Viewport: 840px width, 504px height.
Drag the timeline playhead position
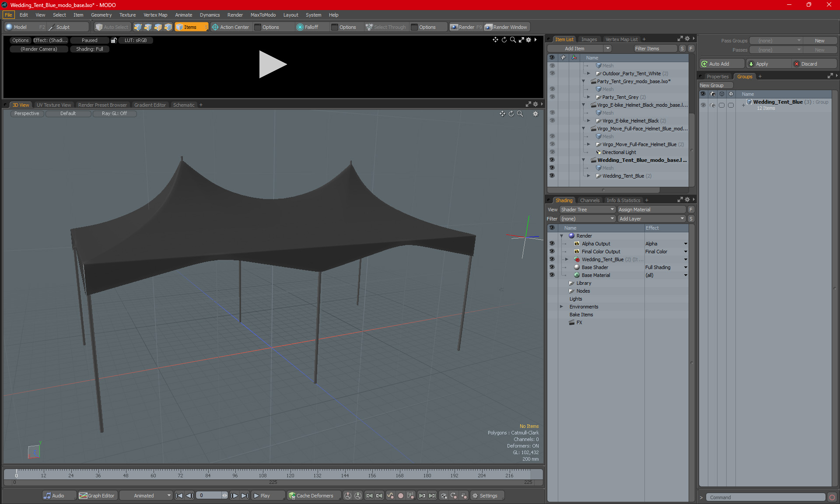point(17,474)
